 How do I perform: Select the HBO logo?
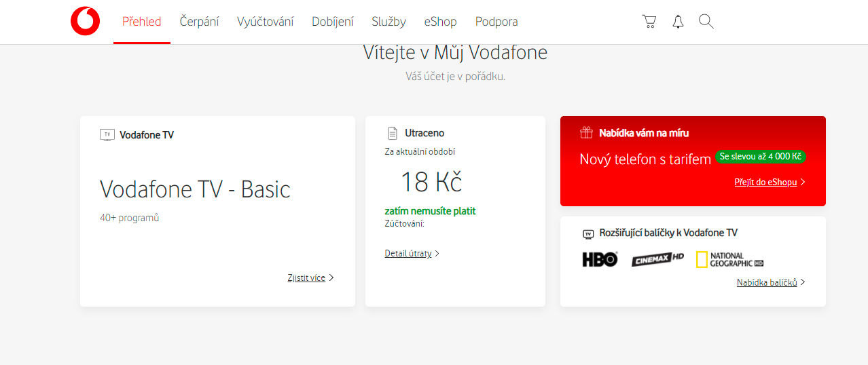click(x=600, y=259)
